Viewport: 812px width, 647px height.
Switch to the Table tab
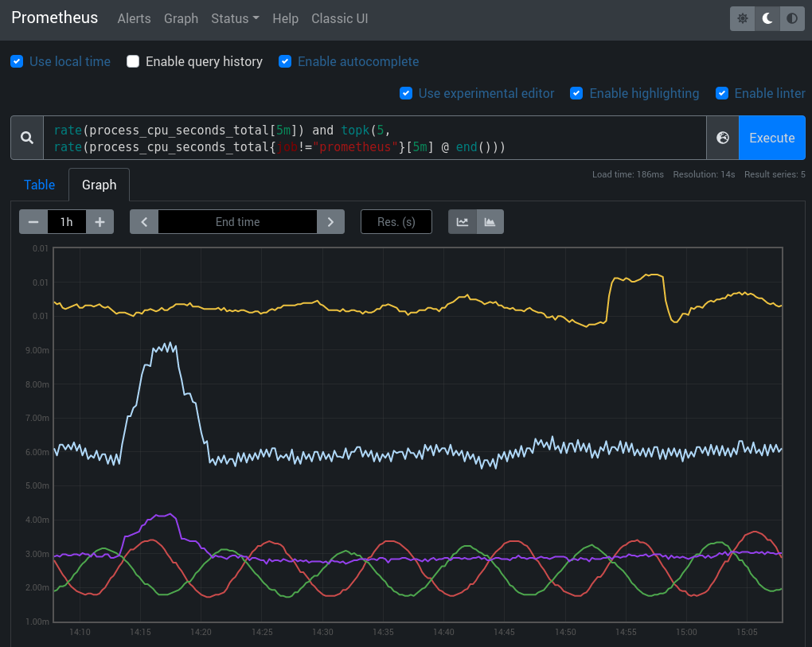[39, 185]
